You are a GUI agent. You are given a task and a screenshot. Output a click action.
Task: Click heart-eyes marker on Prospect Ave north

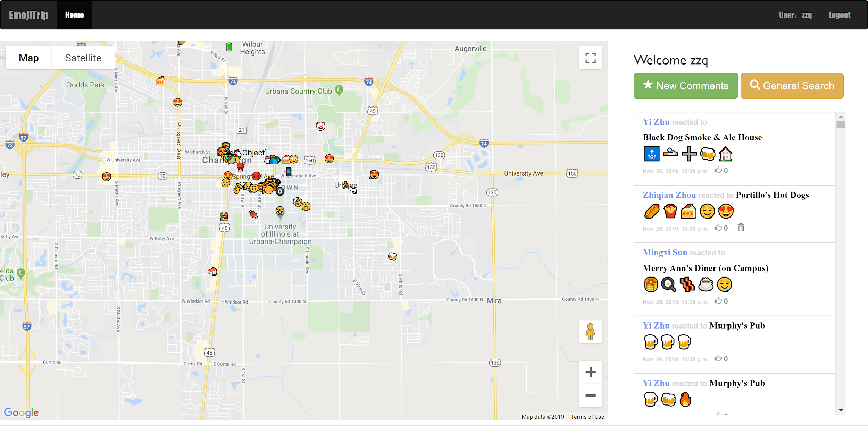[x=178, y=102]
